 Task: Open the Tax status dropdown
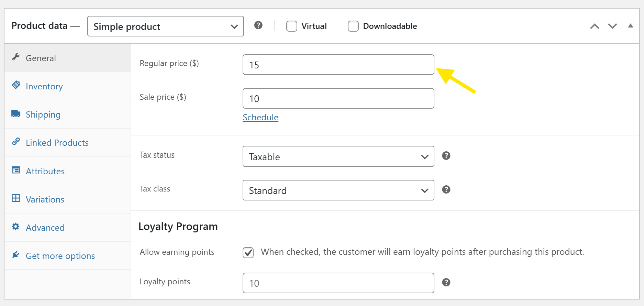pyautogui.click(x=338, y=156)
